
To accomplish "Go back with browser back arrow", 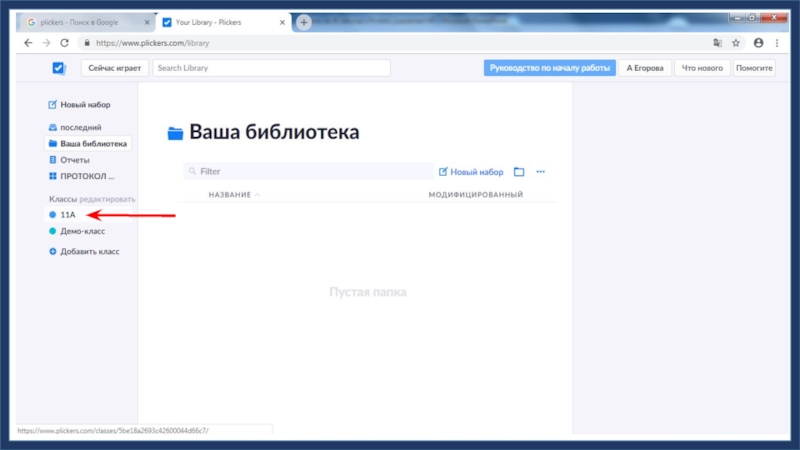I will pos(28,43).
